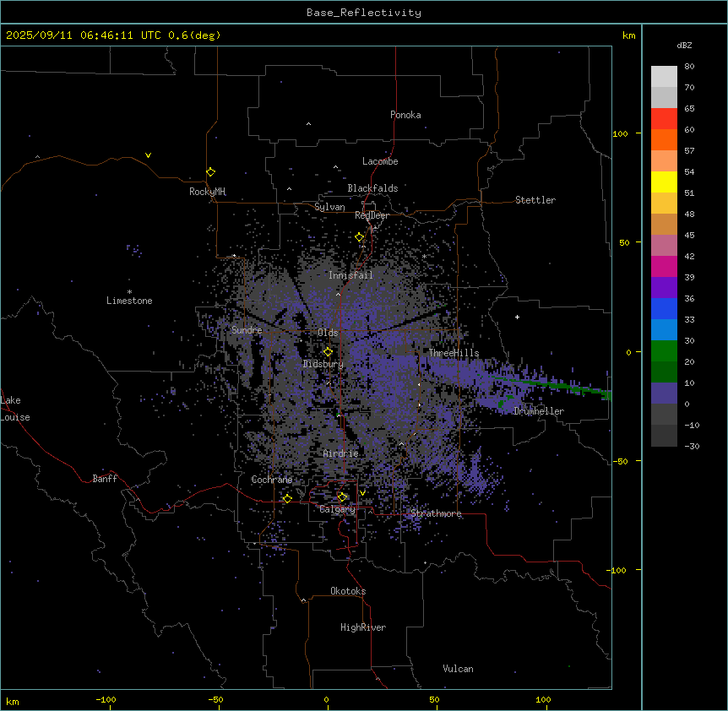Click the km unit label at top right

629,35
